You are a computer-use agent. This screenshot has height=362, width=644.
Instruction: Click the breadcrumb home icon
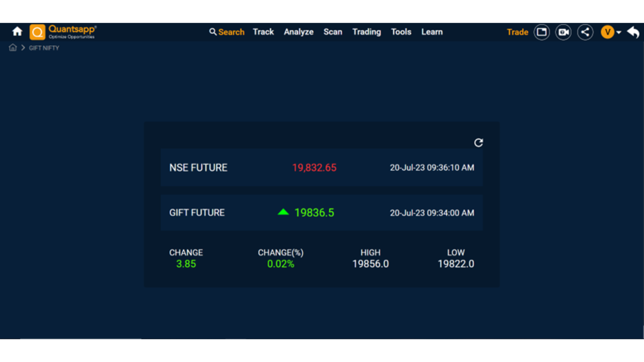[13, 48]
